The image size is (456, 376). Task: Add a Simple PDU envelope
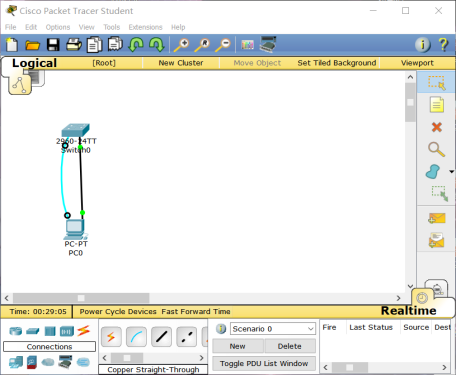[x=436, y=219]
